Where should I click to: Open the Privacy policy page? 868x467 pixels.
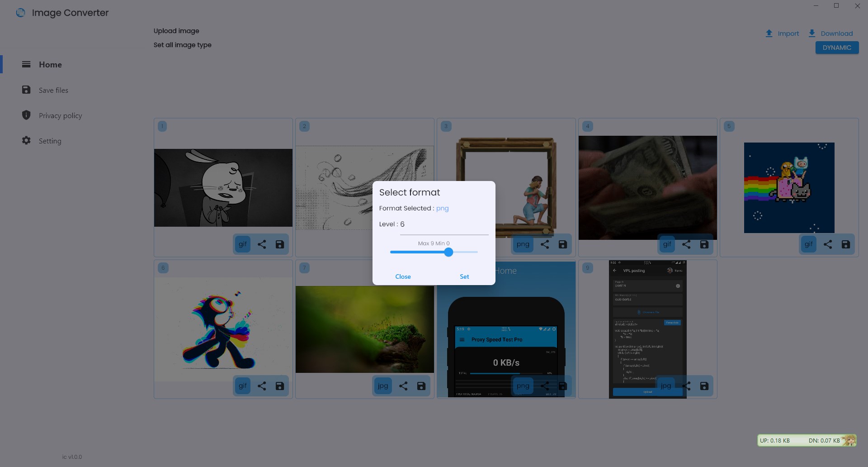[61, 115]
